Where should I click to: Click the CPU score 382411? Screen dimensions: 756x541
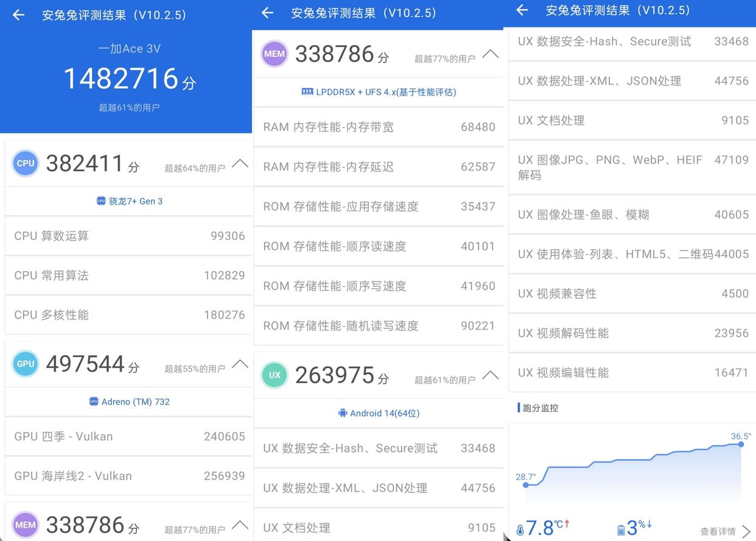85,163
